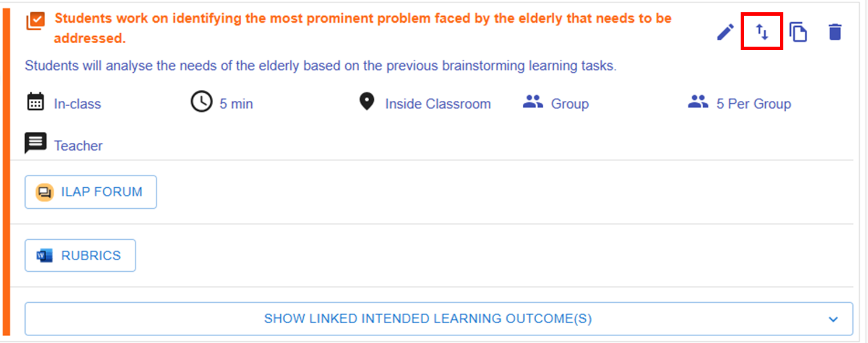Click the Group people icon
This screenshot has height=343, width=868.
(533, 103)
